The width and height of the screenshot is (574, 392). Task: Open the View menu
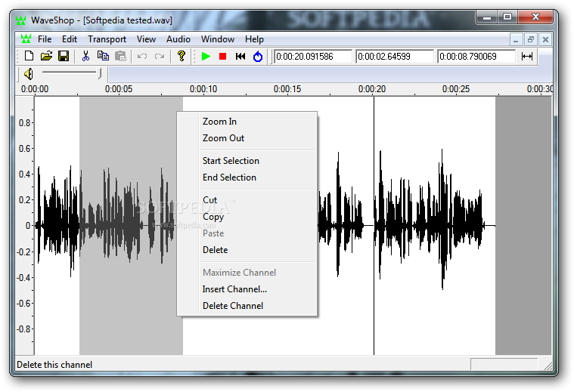pyautogui.click(x=146, y=39)
